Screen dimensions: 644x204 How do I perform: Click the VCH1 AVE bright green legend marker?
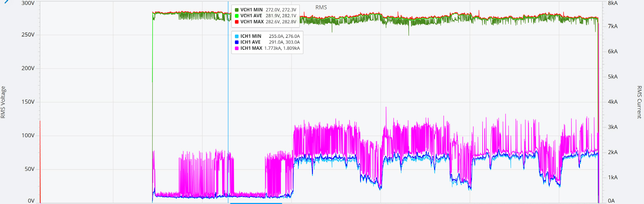tap(236, 16)
